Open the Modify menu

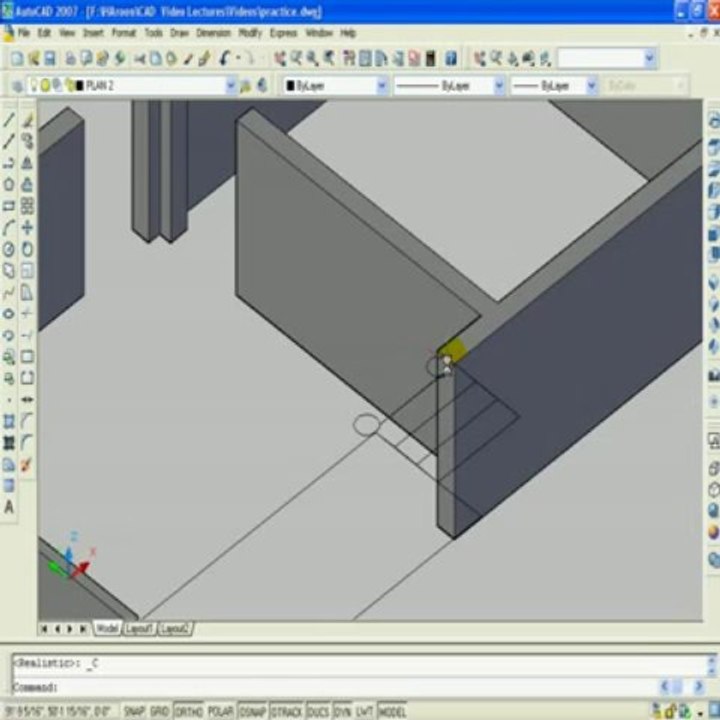pyautogui.click(x=250, y=33)
